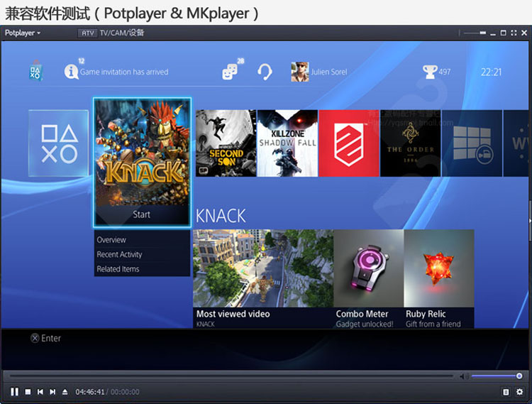Select The Order 1886 tile
Viewport: 532px width, 404px height.
click(x=411, y=143)
